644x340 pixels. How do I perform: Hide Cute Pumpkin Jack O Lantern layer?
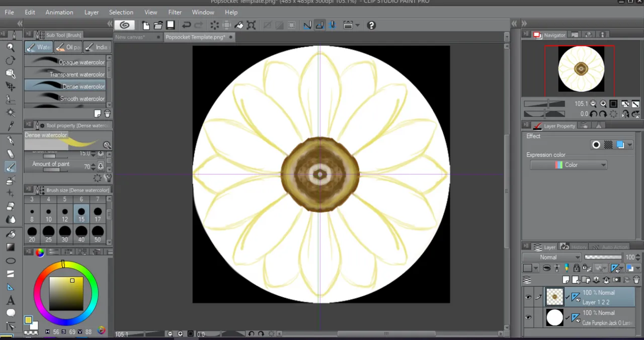click(x=528, y=317)
